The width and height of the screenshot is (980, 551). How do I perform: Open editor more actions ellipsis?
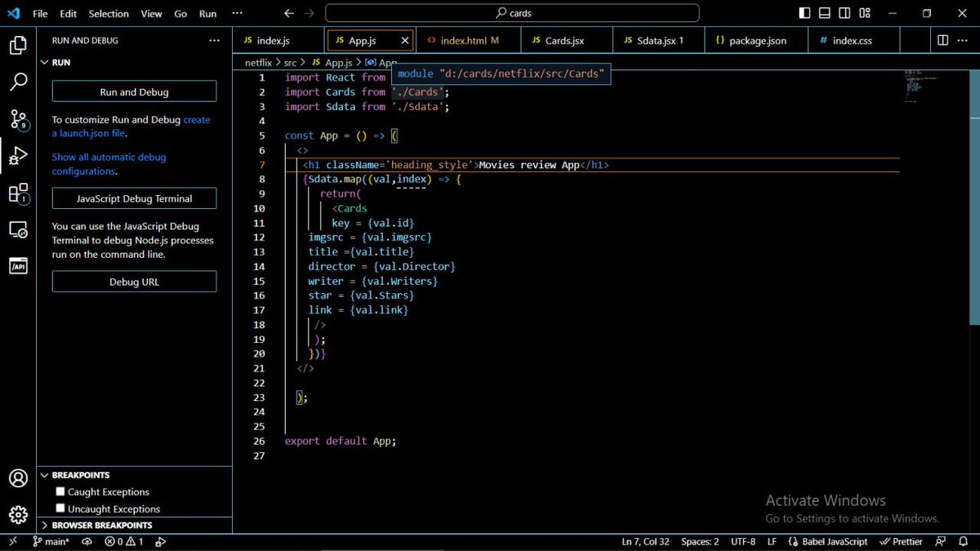pyautogui.click(x=963, y=40)
